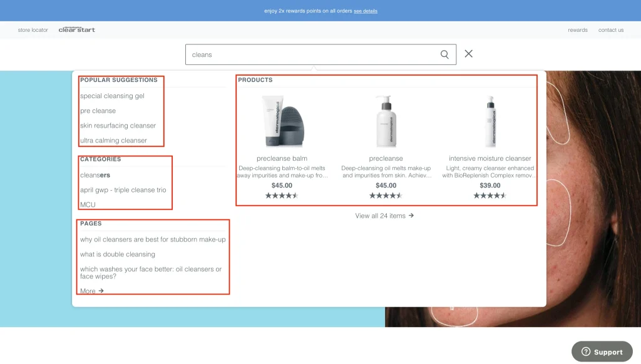Click the magnifying glass search icon
This screenshot has width=641, height=364.
coord(444,54)
